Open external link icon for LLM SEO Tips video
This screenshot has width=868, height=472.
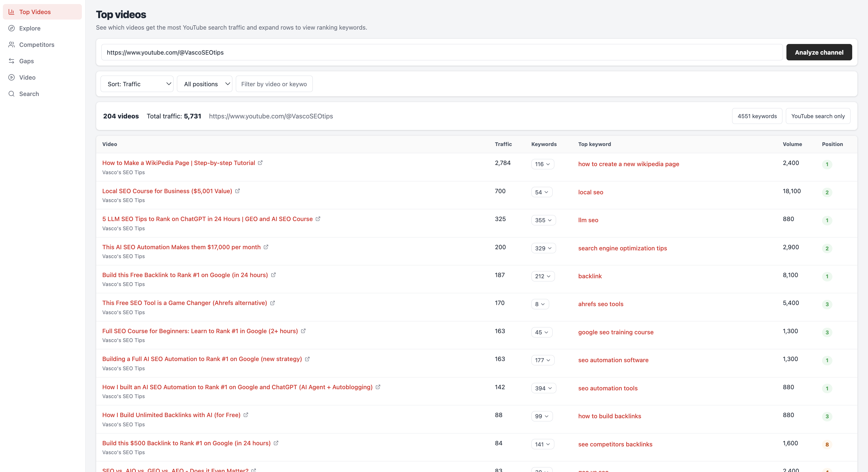[318, 219]
